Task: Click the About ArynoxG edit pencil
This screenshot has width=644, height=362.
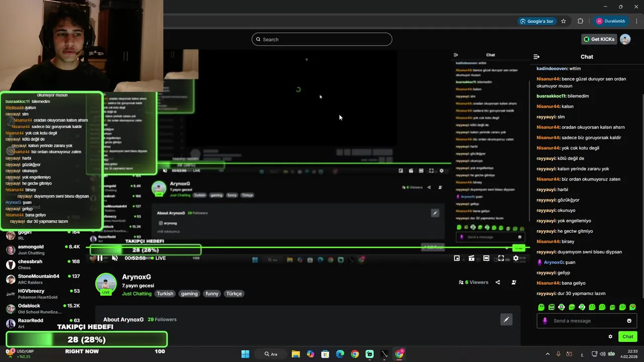Action: (506, 319)
